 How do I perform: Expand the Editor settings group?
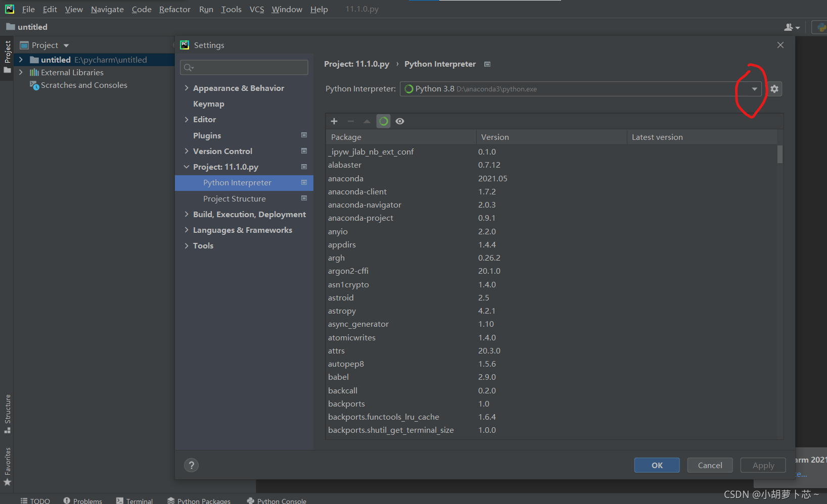click(187, 119)
